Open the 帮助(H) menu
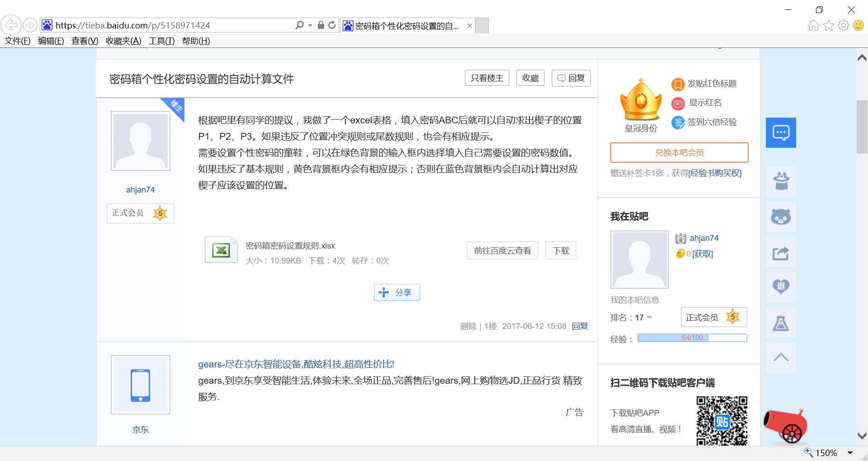The height and width of the screenshot is (461, 868). point(196,41)
